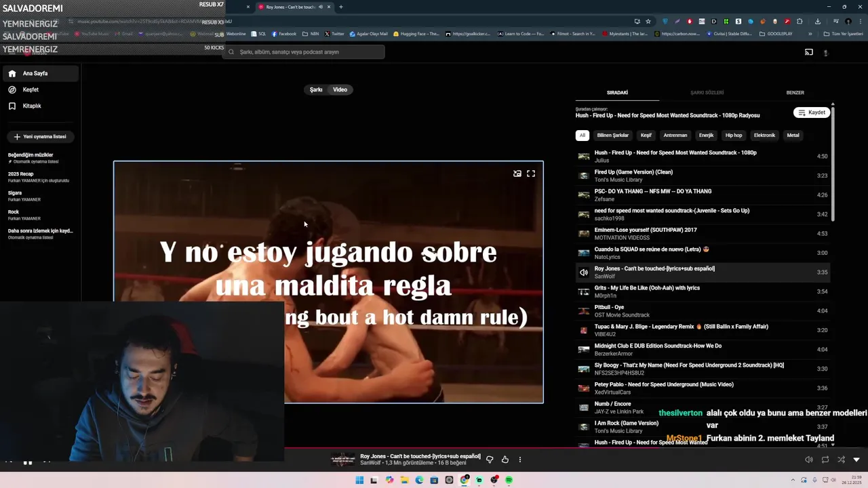The height and width of the screenshot is (488, 868).
Task: Open Chrome extensions puzzle icon
Action: (x=800, y=21)
